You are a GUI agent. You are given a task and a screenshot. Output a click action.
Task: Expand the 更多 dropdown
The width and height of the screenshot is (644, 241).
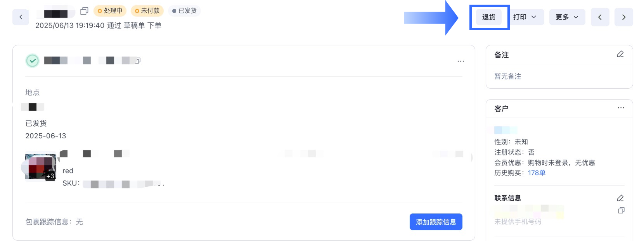pyautogui.click(x=567, y=17)
